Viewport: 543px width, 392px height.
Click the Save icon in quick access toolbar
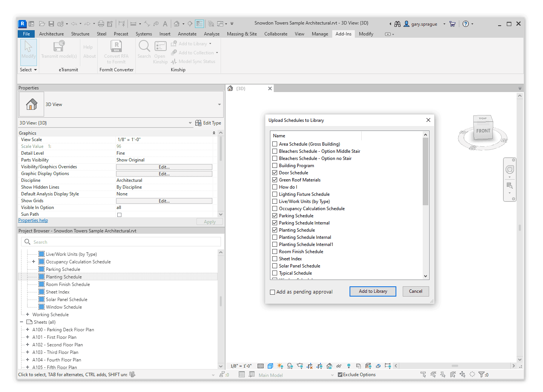click(x=51, y=24)
